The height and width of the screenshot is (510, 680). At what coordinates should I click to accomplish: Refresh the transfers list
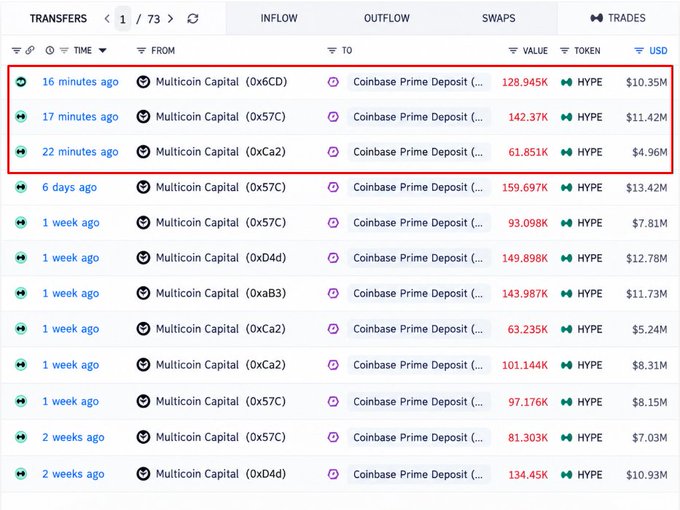click(193, 19)
